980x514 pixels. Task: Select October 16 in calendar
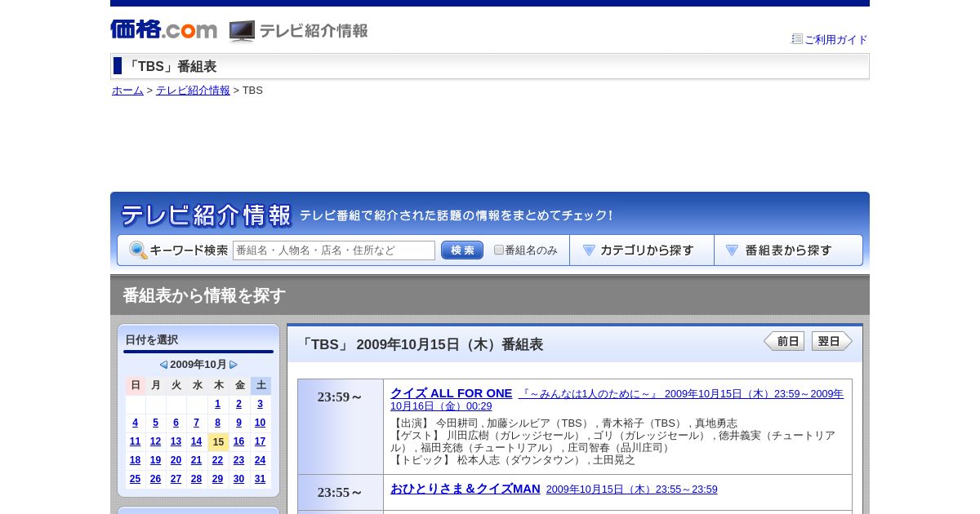click(x=238, y=441)
